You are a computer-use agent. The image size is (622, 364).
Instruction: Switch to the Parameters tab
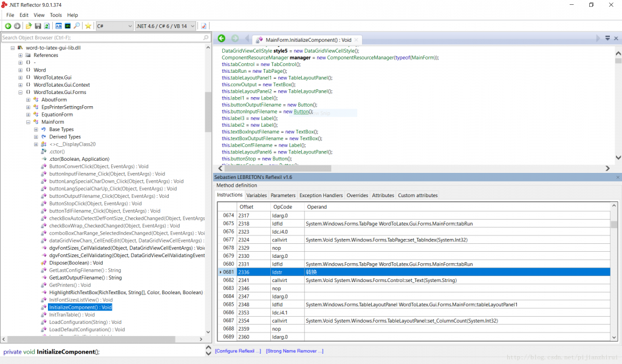(x=283, y=195)
